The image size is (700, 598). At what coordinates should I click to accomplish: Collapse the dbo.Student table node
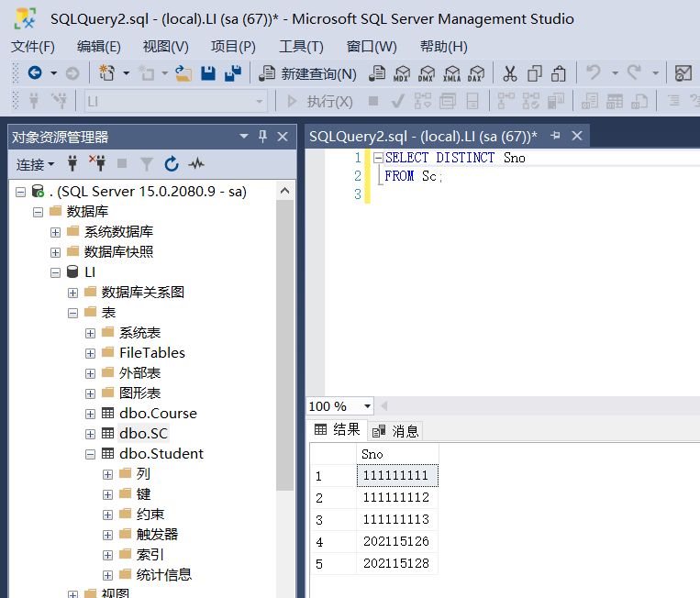click(x=90, y=454)
